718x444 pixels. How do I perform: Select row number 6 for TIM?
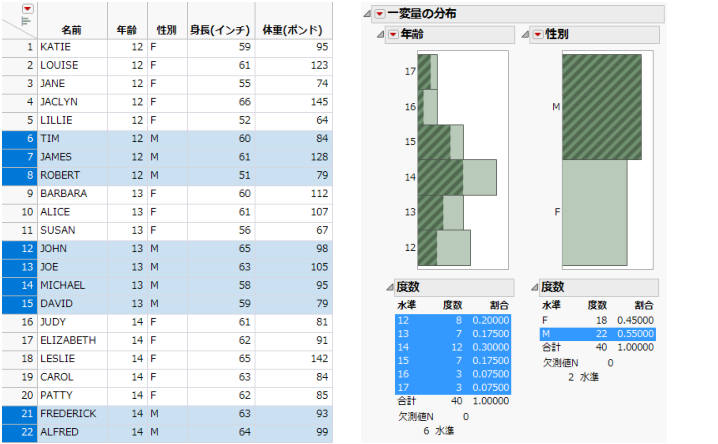(20, 139)
